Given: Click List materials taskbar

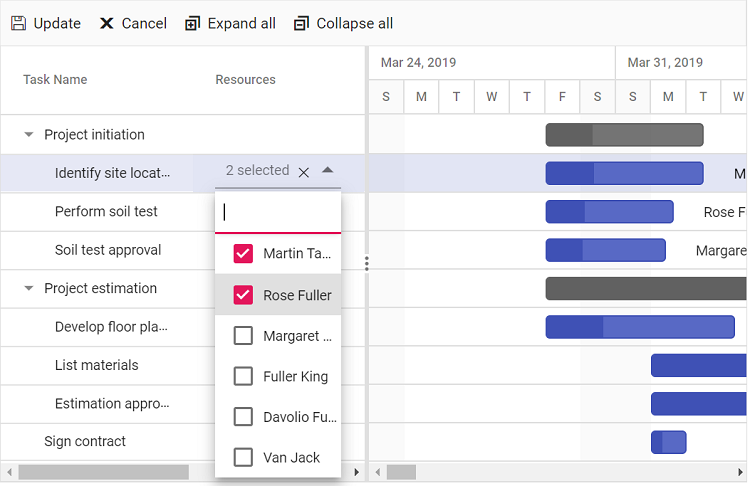Looking at the screenshot, I should 699,365.
